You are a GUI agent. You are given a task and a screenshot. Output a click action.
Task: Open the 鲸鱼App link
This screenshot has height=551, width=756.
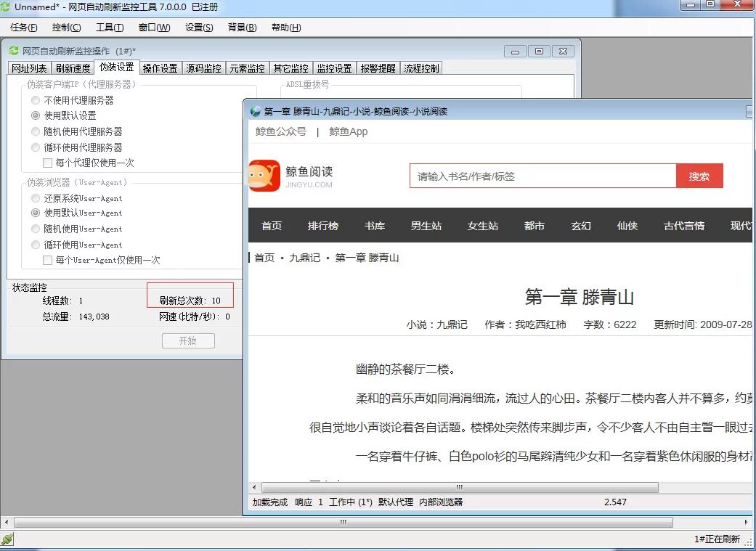click(348, 131)
